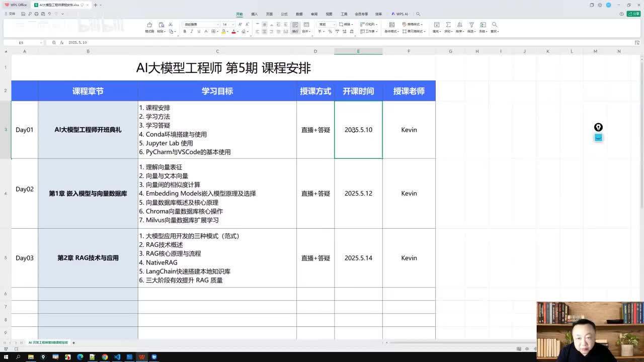Click the Filter (筛选) funnel icon
Viewport: 644px width, 362px height.
tap(471, 25)
